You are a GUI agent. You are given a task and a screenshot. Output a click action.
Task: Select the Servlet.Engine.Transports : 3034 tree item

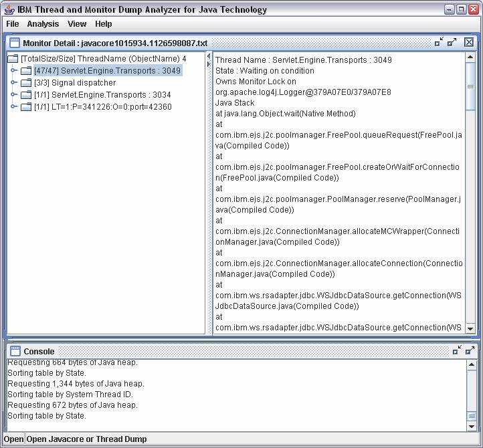102,95
